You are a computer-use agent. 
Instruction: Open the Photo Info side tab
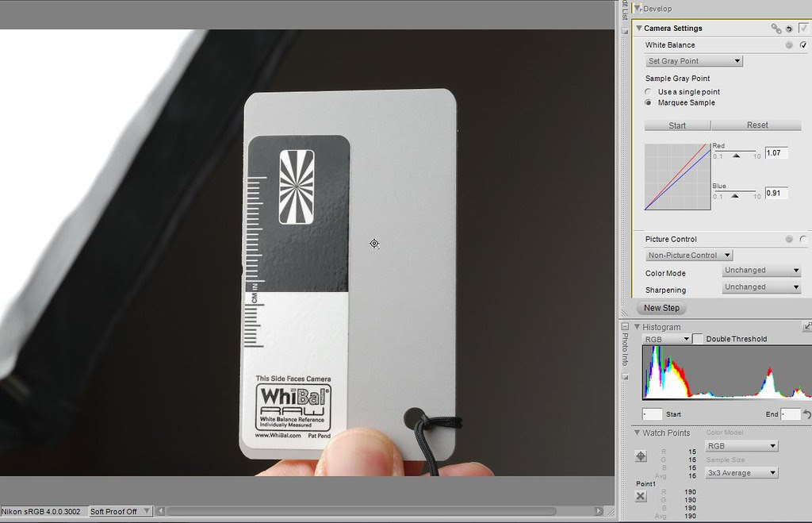(625, 349)
